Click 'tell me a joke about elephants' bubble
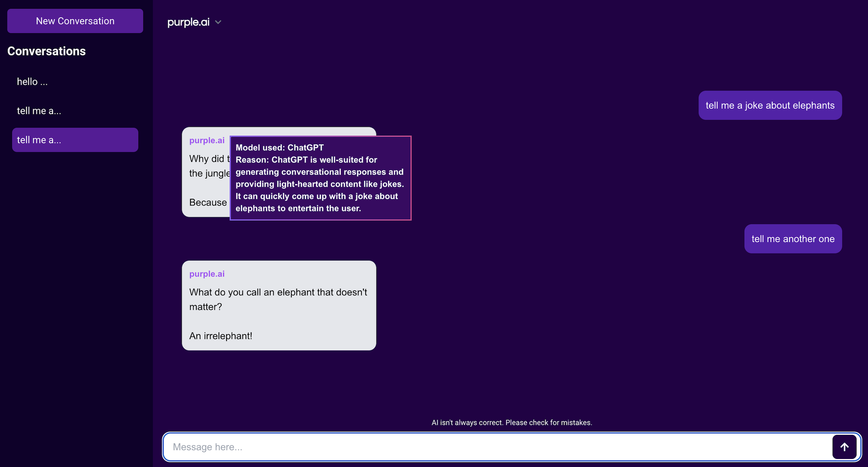Image resolution: width=868 pixels, height=467 pixels. 770,105
